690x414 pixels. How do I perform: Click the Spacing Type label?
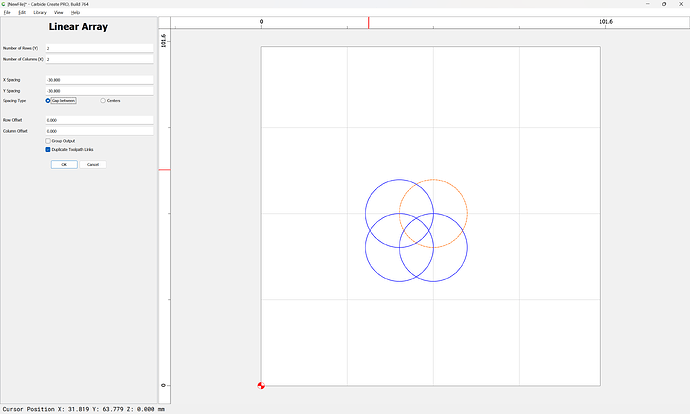click(15, 101)
